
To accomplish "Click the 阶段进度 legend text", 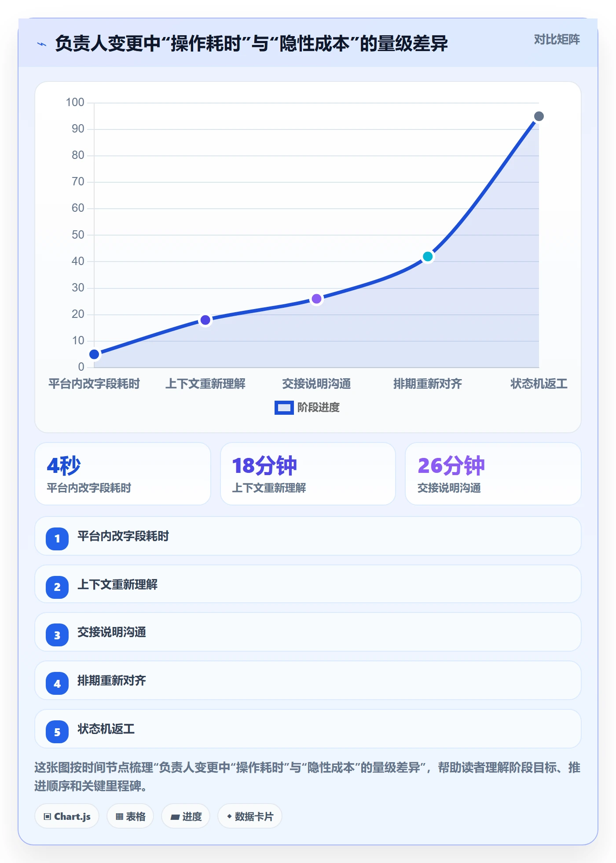I will (x=319, y=408).
